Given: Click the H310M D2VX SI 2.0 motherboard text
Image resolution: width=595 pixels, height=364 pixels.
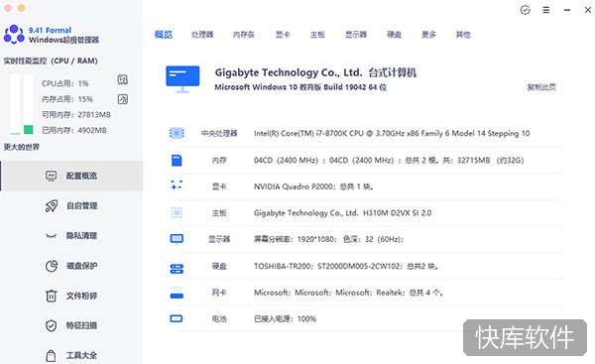Looking at the screenshot, I should point(342,213).
